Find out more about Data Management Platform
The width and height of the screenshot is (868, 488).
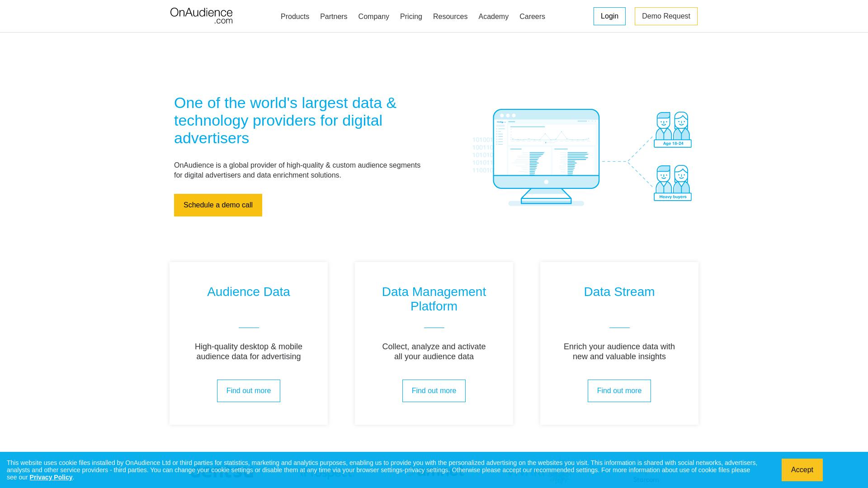[x=434, y=391]
